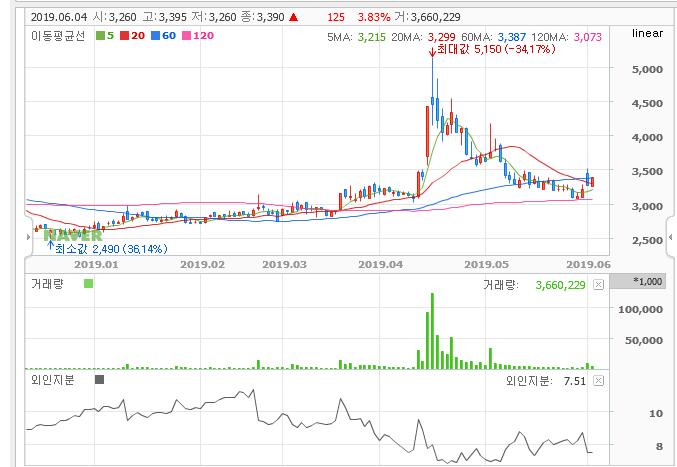The height and width of the screenshot is (467, 677).
Task: Click the 120MA value 3,073
Action: coord(588,37)
